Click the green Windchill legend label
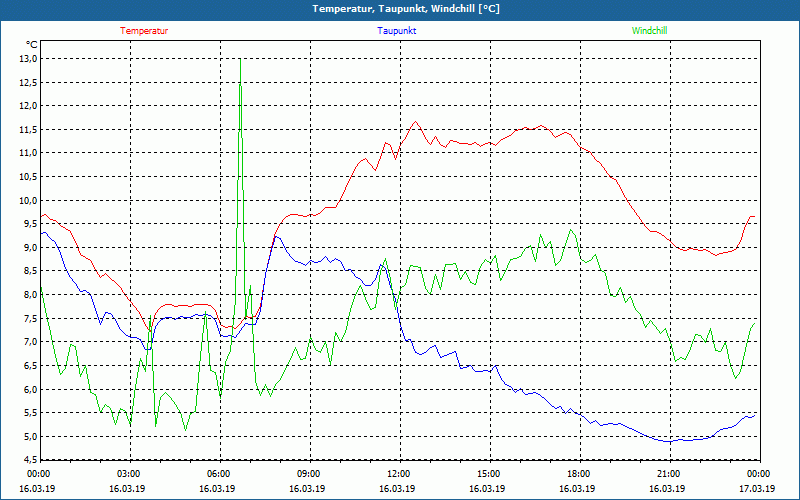The width and height of the screenshot is (800, 500). click(x=649, y=31)
